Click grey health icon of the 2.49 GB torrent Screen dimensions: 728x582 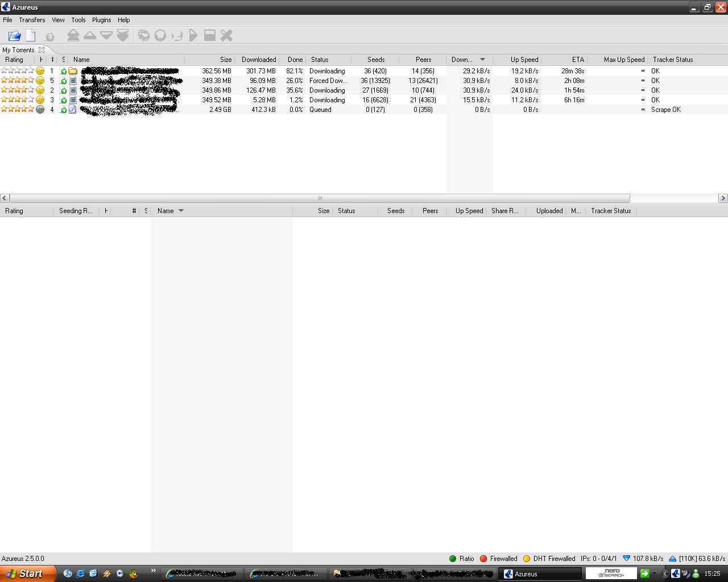[40, 110]
